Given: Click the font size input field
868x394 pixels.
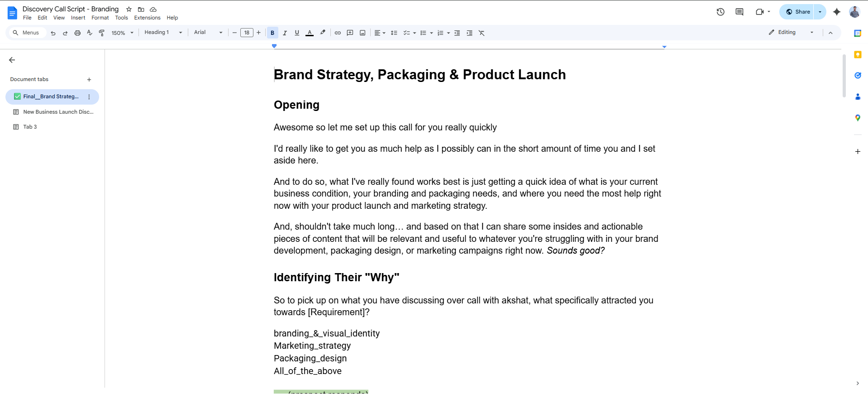Looking at the screenshot, I should click(247, 33).
